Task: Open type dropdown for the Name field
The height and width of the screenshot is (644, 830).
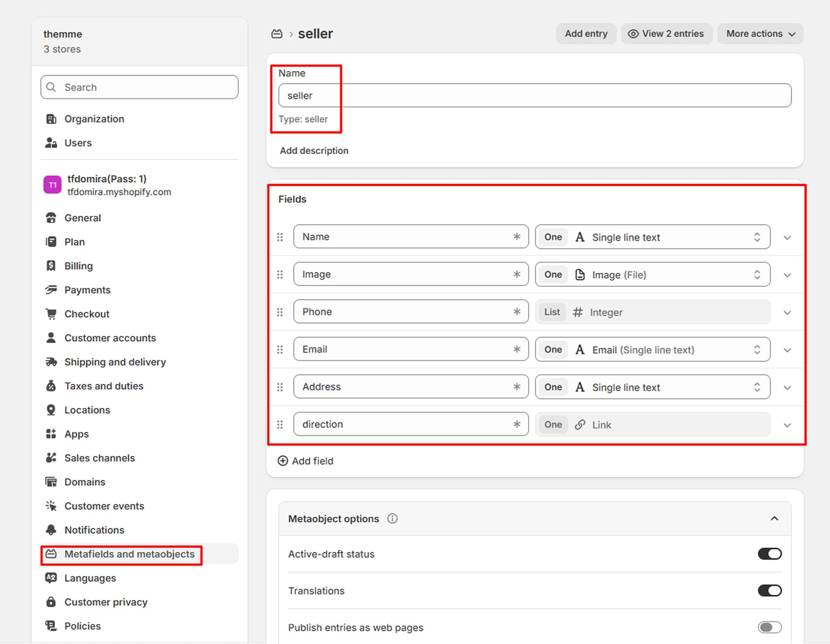Action: 652,237
